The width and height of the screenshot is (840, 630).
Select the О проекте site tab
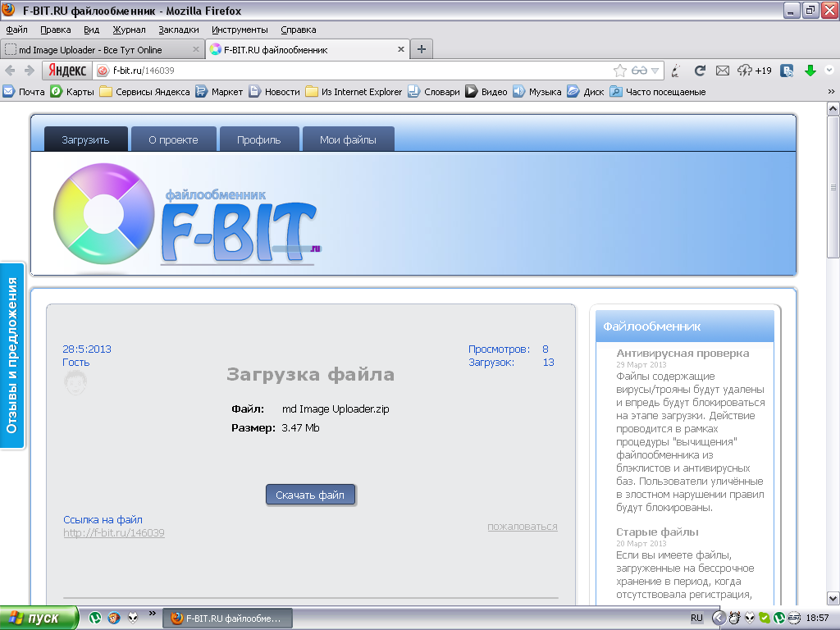click(x=174, y=139)
